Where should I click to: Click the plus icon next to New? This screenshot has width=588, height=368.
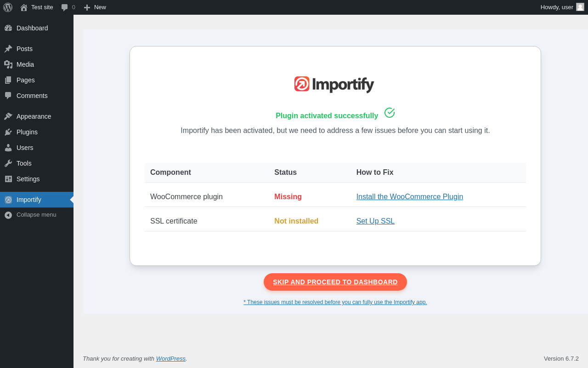pos(87,7)
